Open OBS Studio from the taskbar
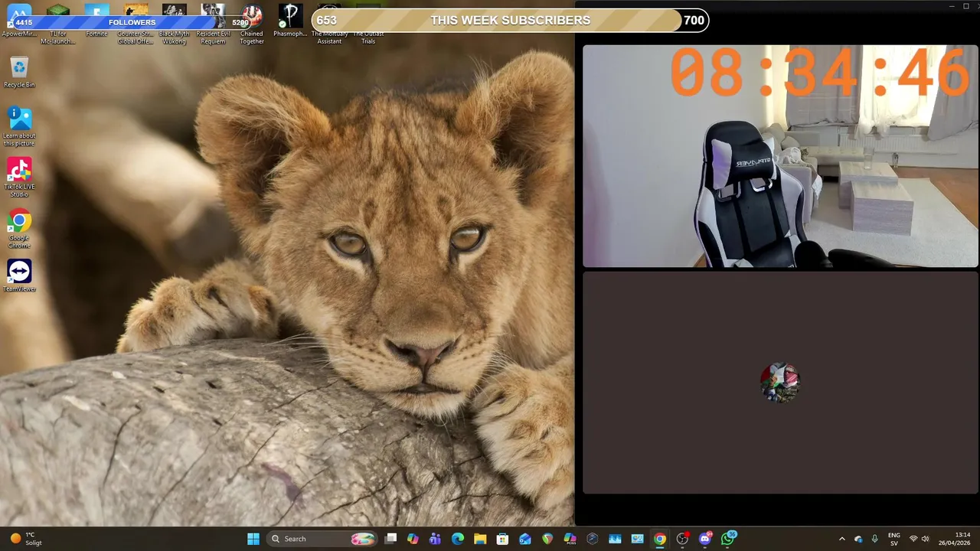This screenshot has width=980, height=551. coord(682,539)
